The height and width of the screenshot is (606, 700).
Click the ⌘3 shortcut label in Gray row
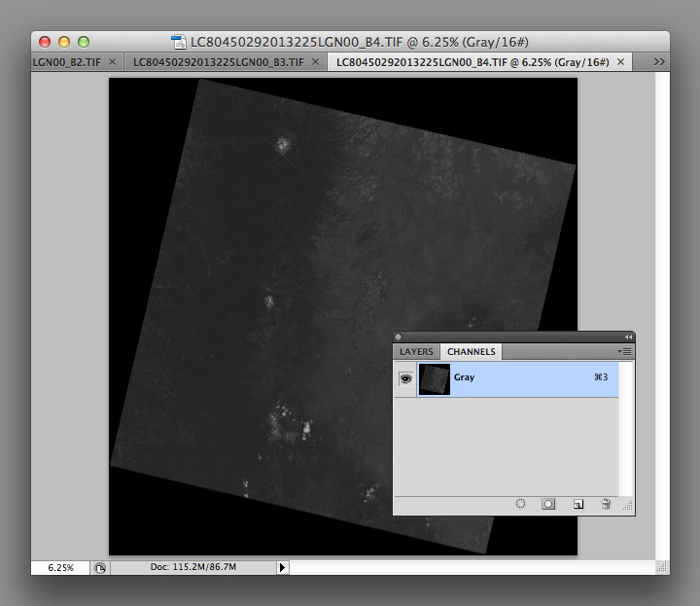pyautogui.click(x=601, y=377)
